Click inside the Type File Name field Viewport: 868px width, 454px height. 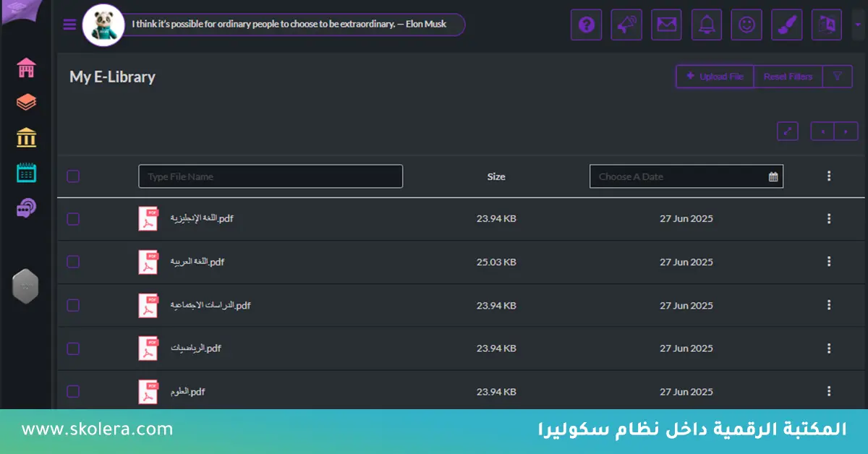tap(270, 176)
